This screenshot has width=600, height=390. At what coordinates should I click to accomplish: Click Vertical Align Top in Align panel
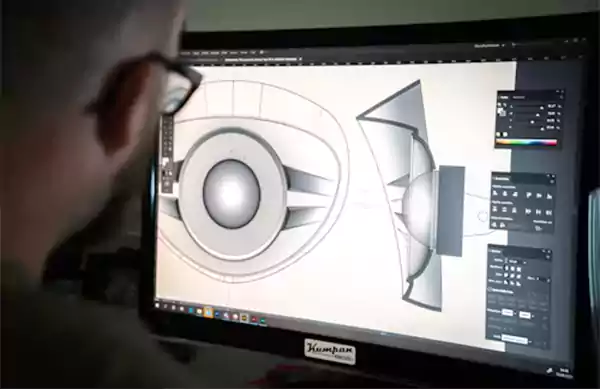coord(528,194)
